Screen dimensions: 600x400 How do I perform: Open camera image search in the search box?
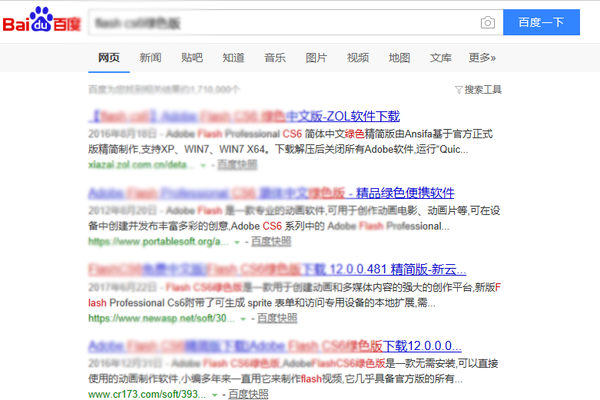(487, 22)
